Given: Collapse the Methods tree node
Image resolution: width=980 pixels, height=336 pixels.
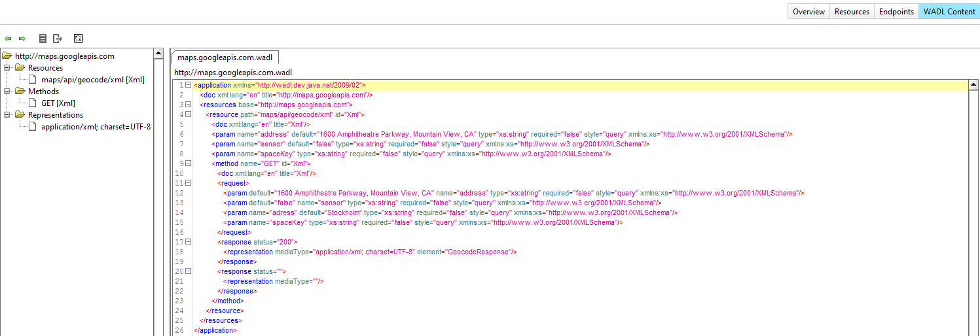Looking at the screenshot, I should (7, 92).
